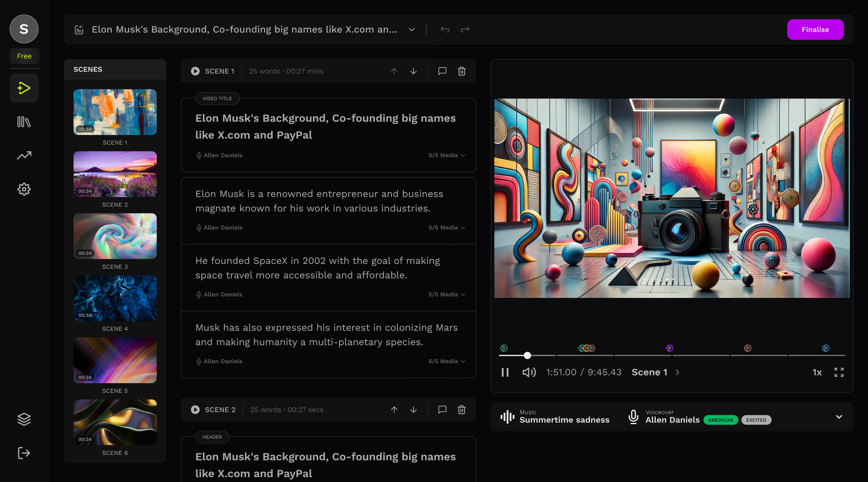This screenshot has height=482, width=868.
Task: Click the purple timeline marker
Action: point(669,348)
